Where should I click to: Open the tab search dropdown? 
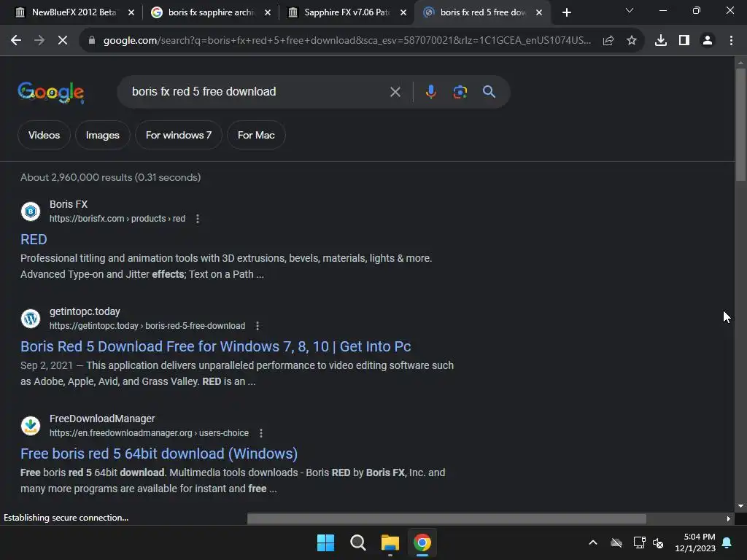pos(630,10)
